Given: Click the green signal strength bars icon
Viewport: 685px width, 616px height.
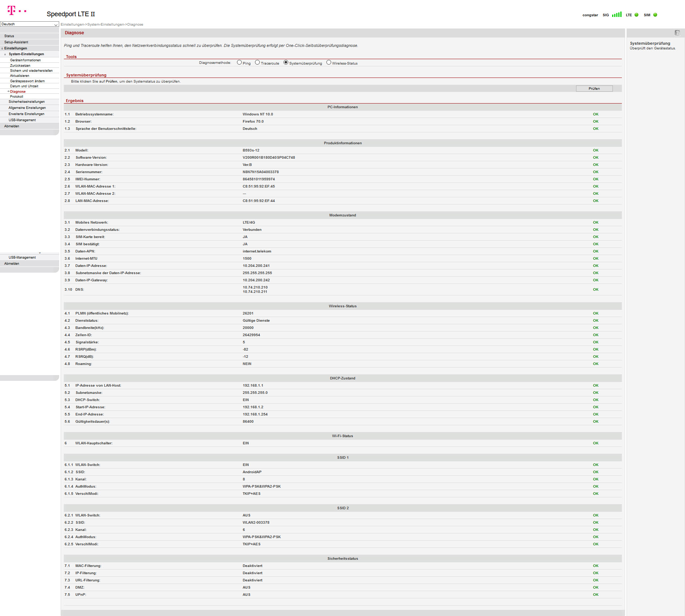Looking at the screenshot, I should point(616,15).
